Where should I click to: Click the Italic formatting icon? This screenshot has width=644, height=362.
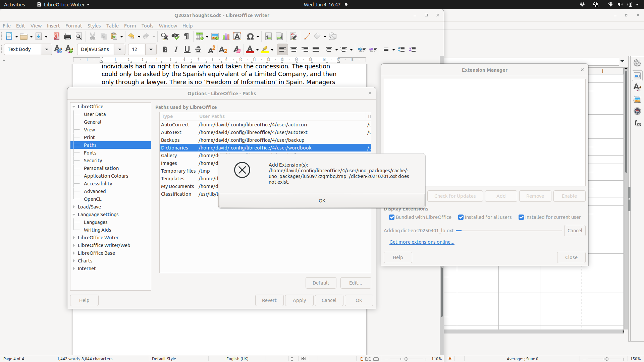tap(176, 49)
